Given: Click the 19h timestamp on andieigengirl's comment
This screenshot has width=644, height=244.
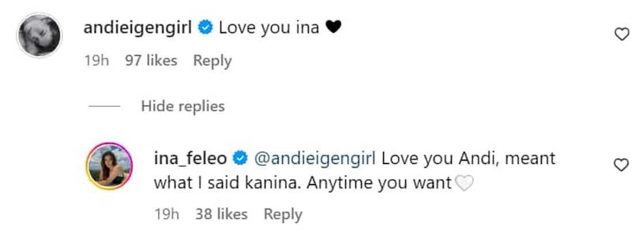Looking at the screenshot, I should click(x=97, y=60).
